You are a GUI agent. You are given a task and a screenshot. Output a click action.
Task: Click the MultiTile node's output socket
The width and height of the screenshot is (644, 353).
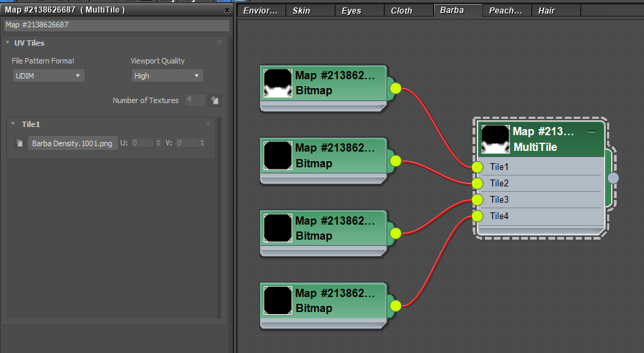613,178
